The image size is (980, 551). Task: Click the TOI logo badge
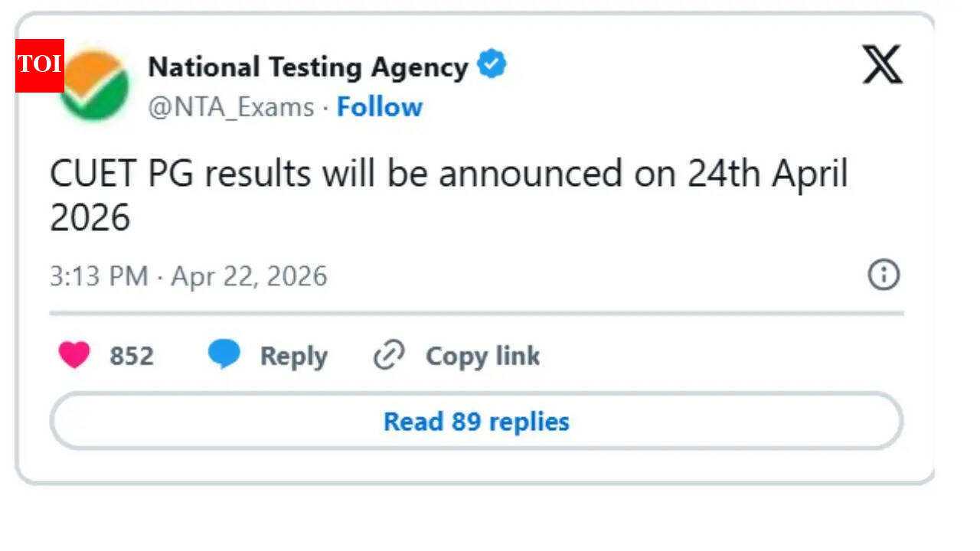41,65
